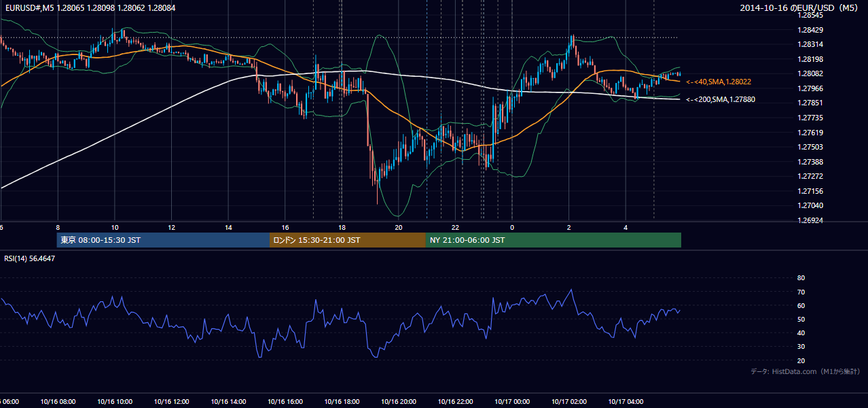Click hour label 4 under price chart
The height and width of the screenshot is (408, 868).
626,228
